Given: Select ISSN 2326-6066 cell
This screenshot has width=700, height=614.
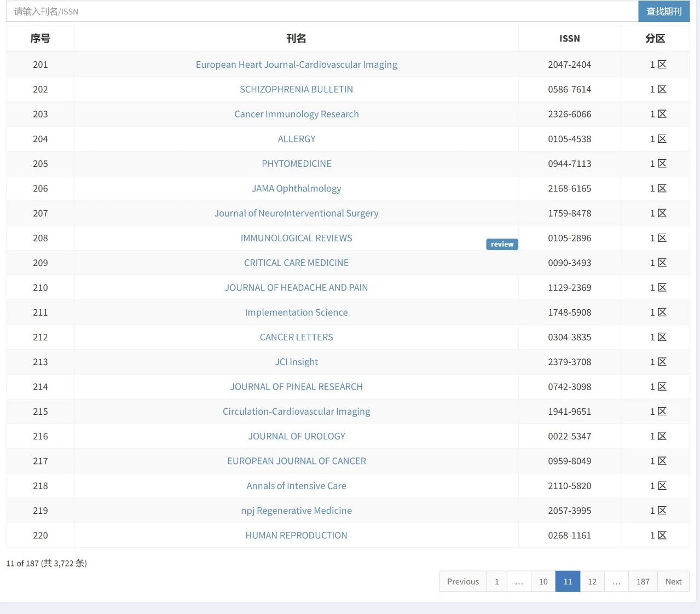Looking at the screenshot, I should [570, 114].
